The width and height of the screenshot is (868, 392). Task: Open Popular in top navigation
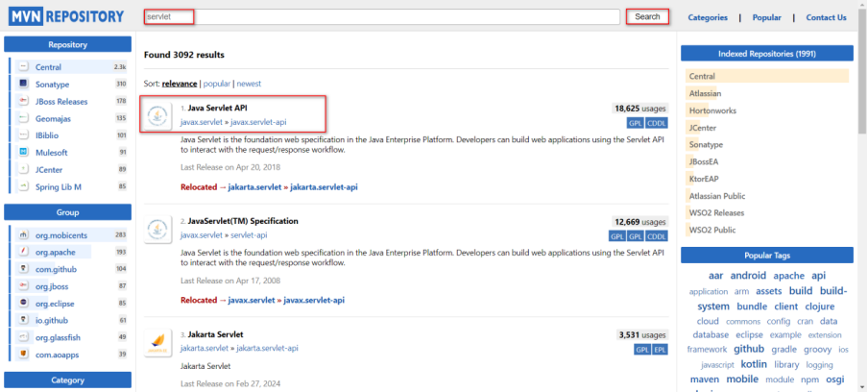point(766,17)
